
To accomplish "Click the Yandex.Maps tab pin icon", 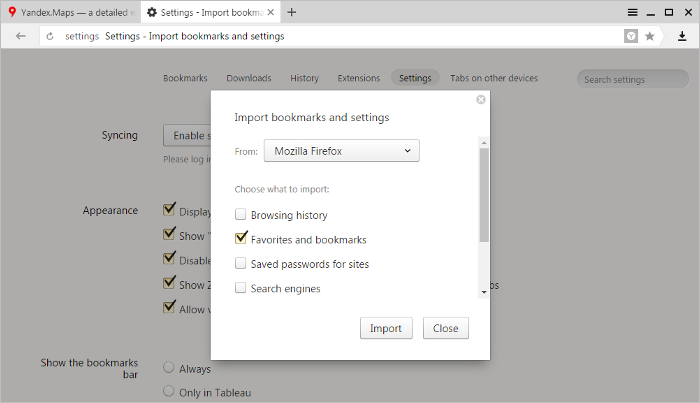I will [12, 12].
